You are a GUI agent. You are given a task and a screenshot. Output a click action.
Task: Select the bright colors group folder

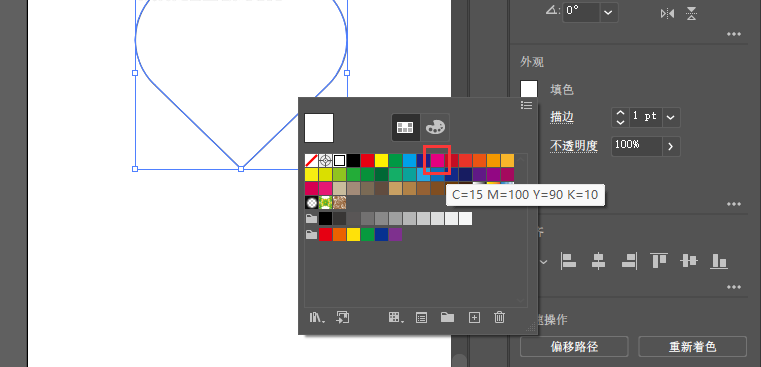[x=311, y=234]
